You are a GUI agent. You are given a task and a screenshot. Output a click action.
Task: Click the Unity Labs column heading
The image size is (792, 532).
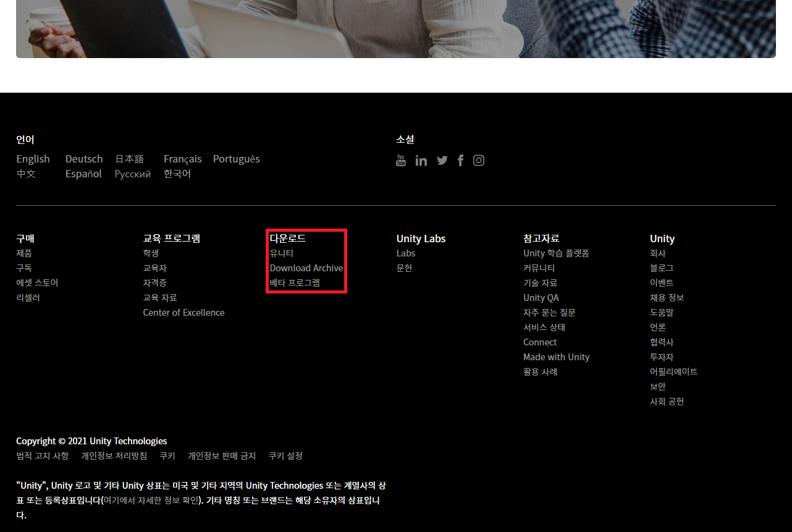(x=421, y=239)
